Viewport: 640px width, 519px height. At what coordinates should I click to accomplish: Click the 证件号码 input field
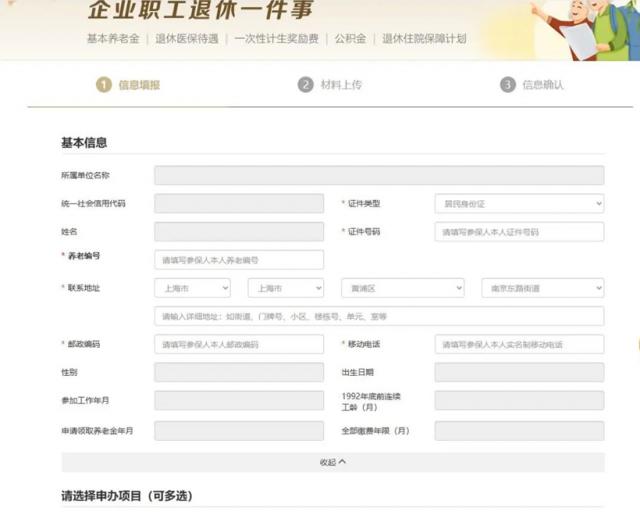pos(518,232)
